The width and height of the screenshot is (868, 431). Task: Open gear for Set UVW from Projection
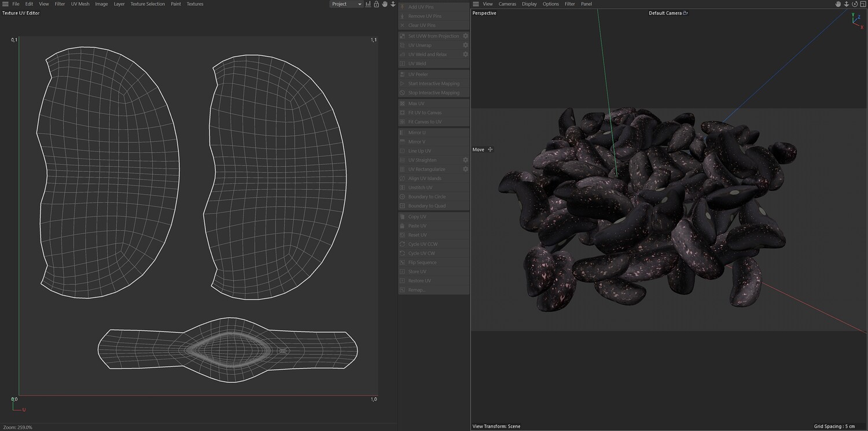[x=465, y=36]
